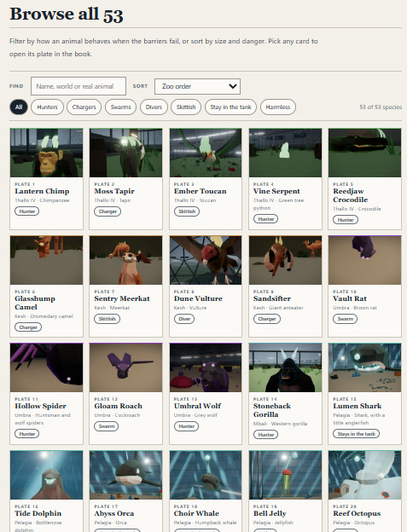Screen dimensions: 407x532
Task: Open the Reef Octopus thumbnail
Action: pos(365,475)
